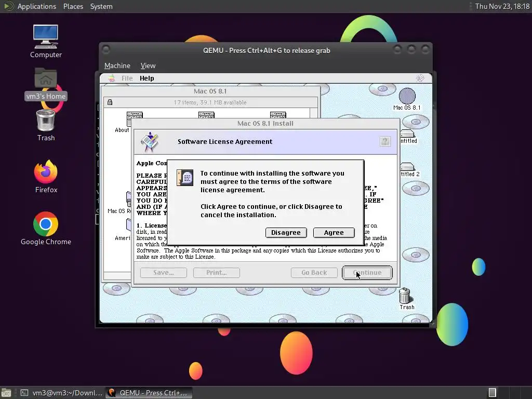Open the Help menu in Mac OS
This screenshot has height=399, width=532.
pos(147,78)
